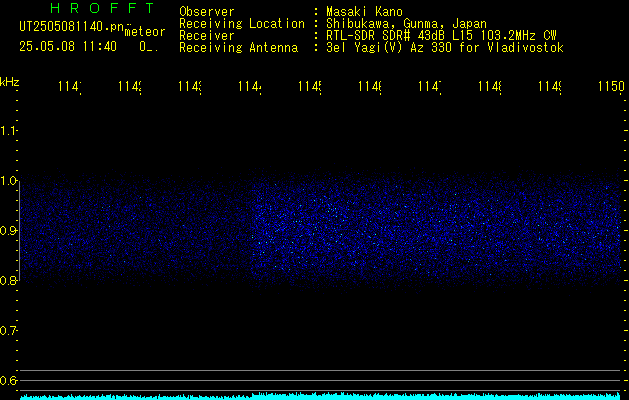629x400 pixels.
Task: Click the 1149 time axis marker
Action: [550, 86]
